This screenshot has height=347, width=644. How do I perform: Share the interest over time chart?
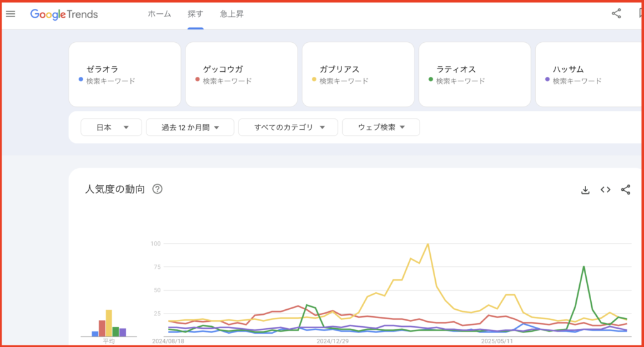click(626, 190)
